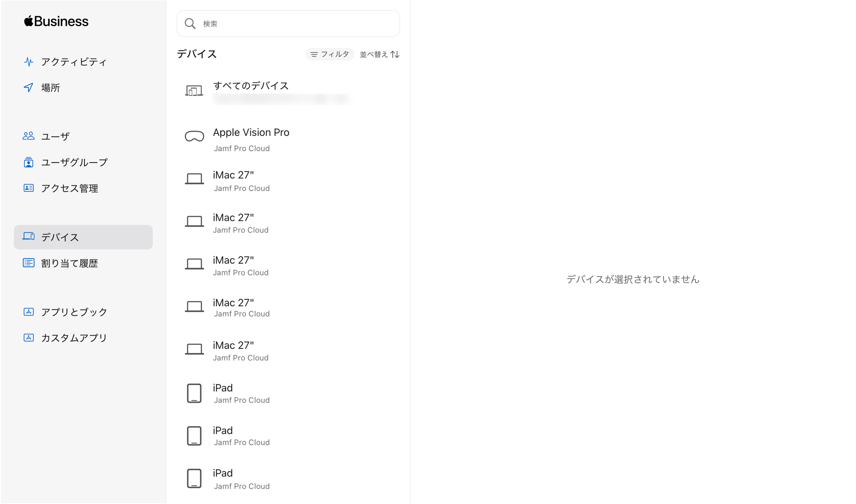
Task: Click the magnifying glass search icon
Action: coord(190,24)
